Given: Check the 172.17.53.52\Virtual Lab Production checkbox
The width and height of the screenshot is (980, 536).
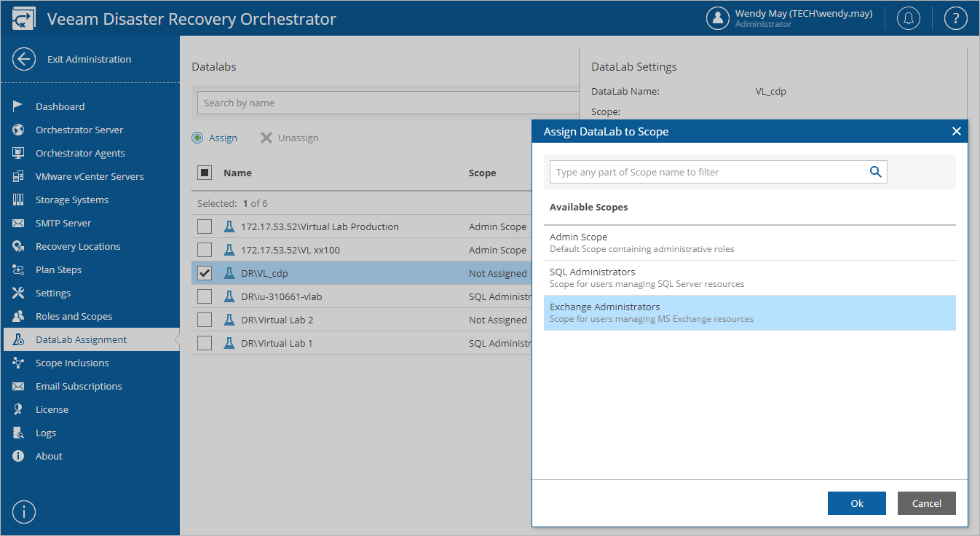Looking at the screenshot, I should point(205,226).
